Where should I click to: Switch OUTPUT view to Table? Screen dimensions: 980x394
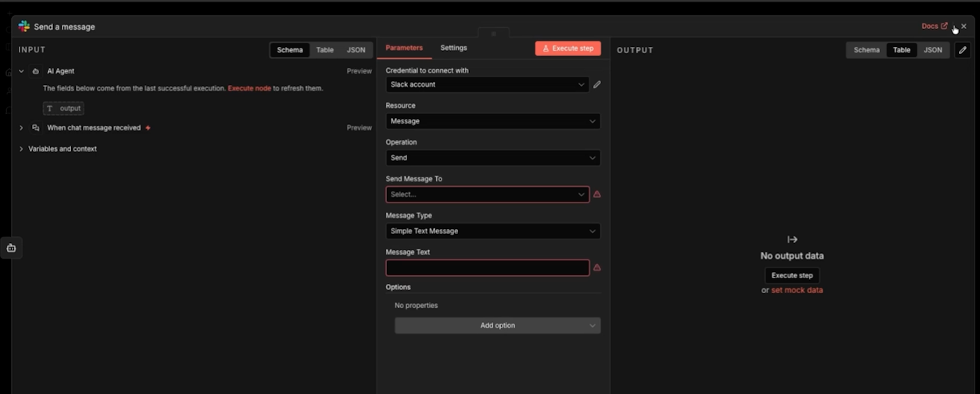pos(902,50)
